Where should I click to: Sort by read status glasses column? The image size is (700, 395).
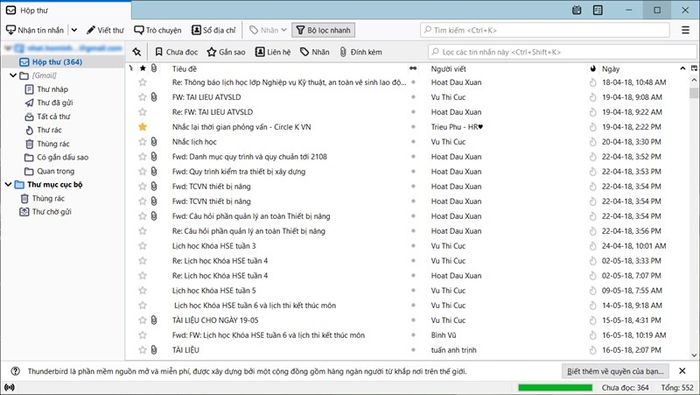pyautogui.click(x=413, y=68)
